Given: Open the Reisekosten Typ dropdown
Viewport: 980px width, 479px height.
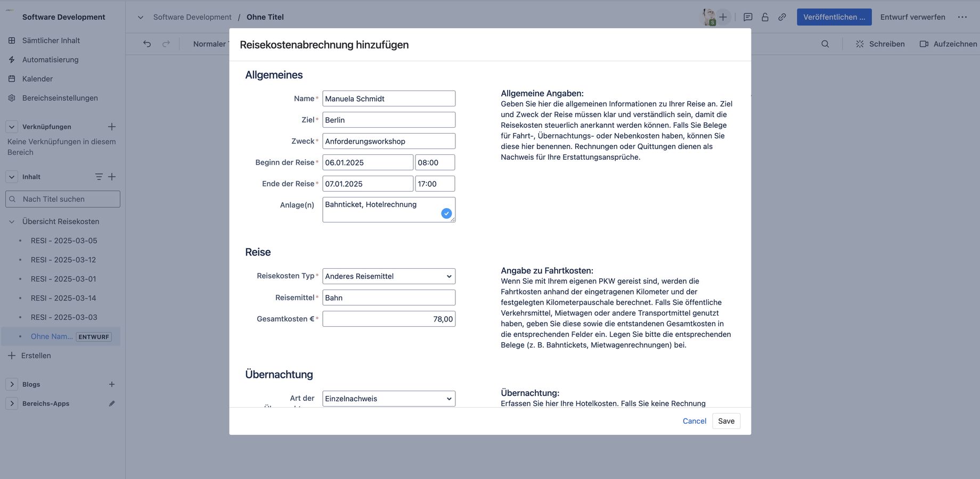Looking at the screenshot, I should click(389, 276).
